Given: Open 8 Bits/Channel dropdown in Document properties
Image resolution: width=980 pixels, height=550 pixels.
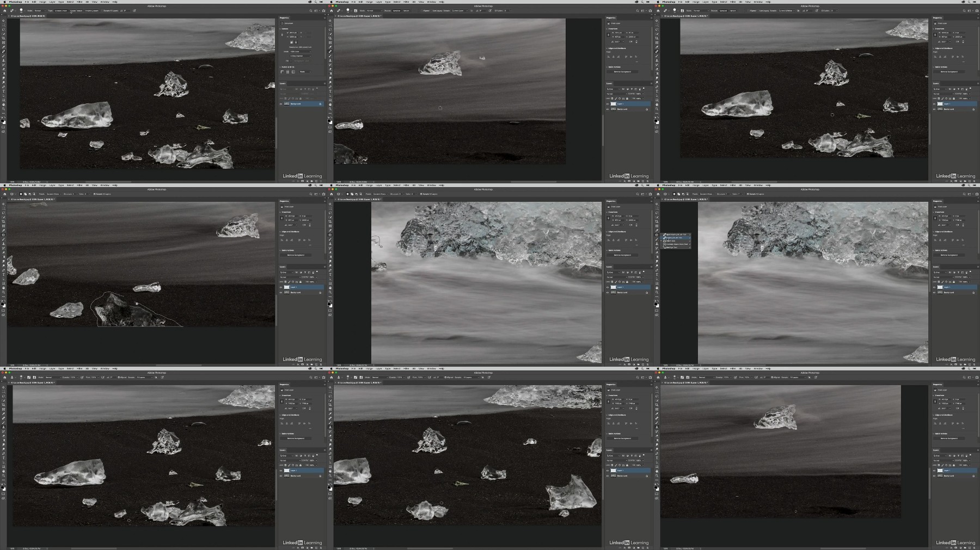Looking at the screenshot, I should click(x=301, y=56).
